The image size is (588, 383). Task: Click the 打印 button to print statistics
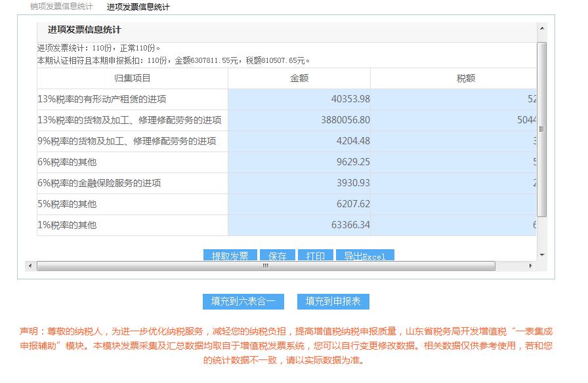pyautogui.click(x=316, y=255)
